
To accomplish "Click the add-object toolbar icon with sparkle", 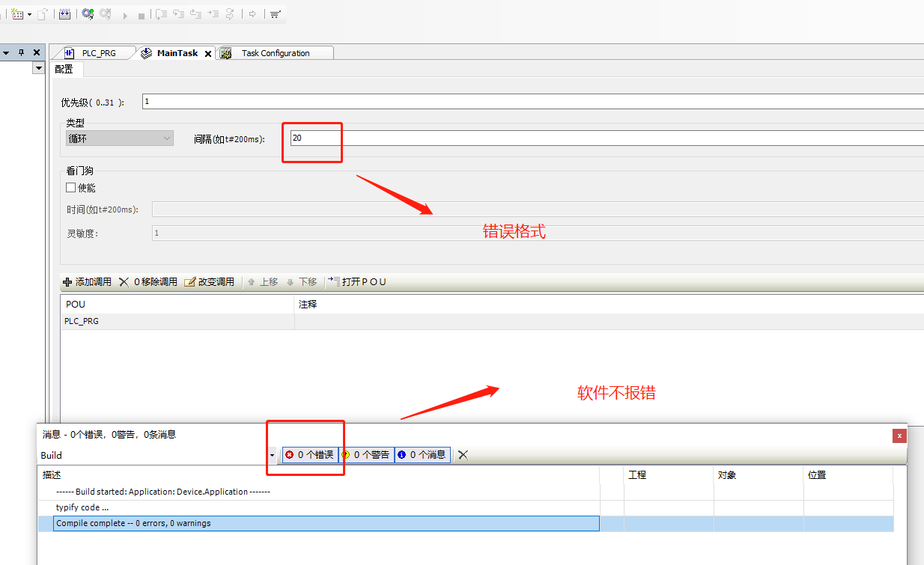I will click(17, 13).
